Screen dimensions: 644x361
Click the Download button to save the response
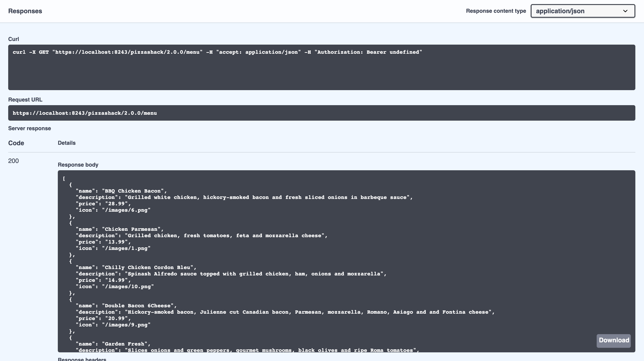point(614,341)
